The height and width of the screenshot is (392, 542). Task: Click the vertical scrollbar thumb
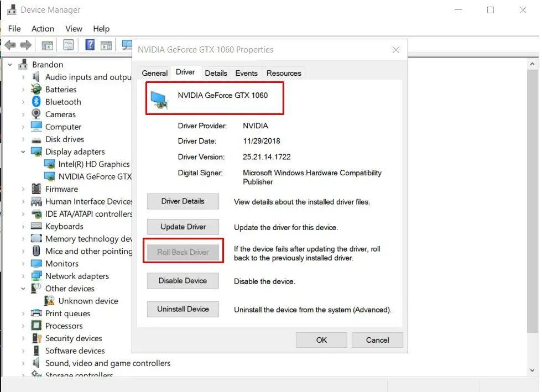[x=532, y=201]
